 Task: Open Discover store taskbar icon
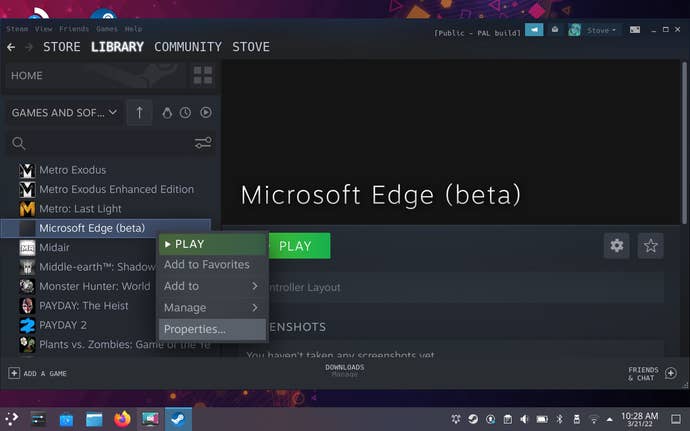[x=66, y=420]
